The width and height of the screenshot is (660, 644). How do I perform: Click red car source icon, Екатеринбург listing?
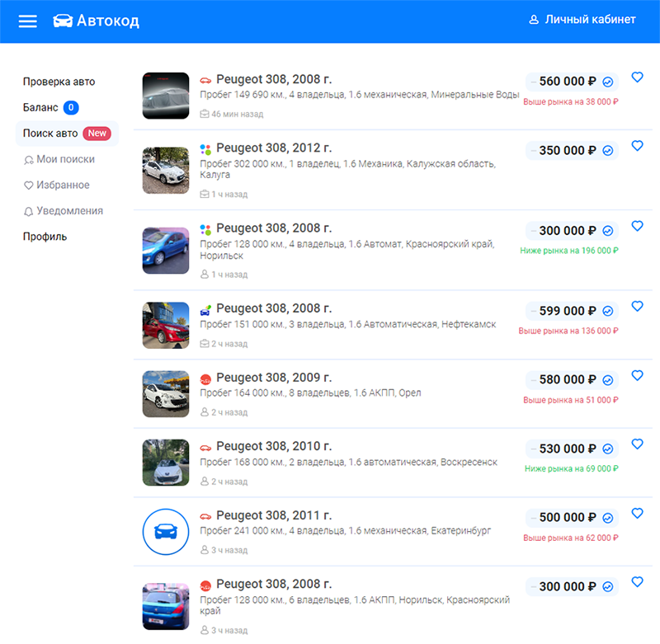205,516
